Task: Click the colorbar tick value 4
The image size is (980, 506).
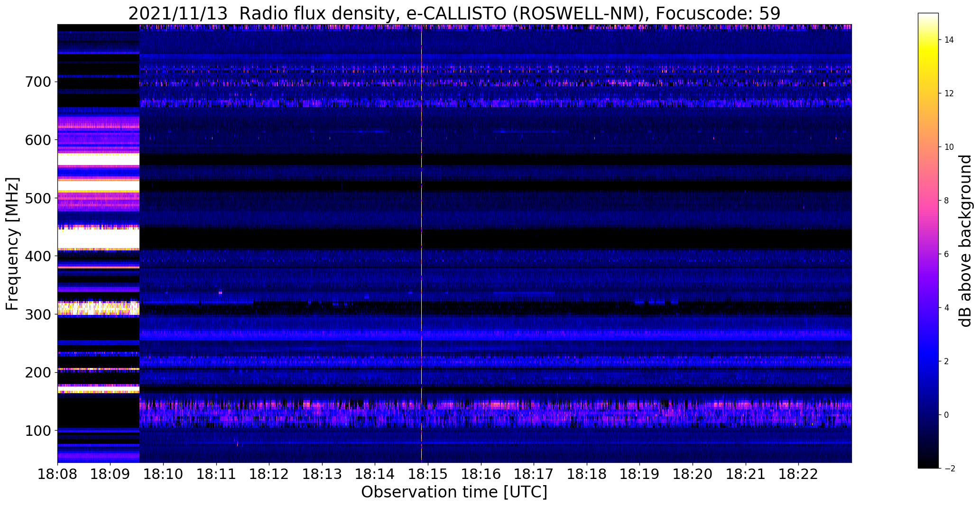Action: [947, 308]
